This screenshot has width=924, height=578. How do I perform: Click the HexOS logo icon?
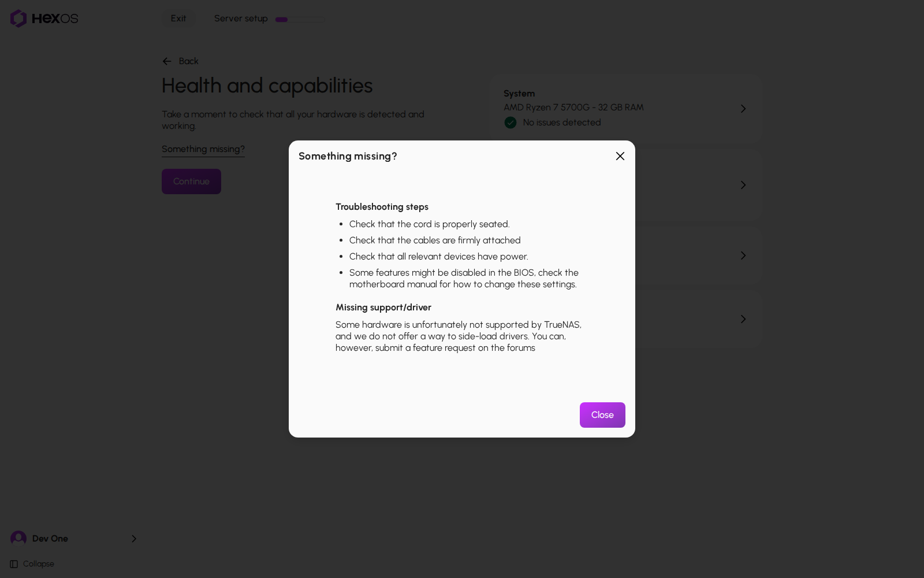18,18
